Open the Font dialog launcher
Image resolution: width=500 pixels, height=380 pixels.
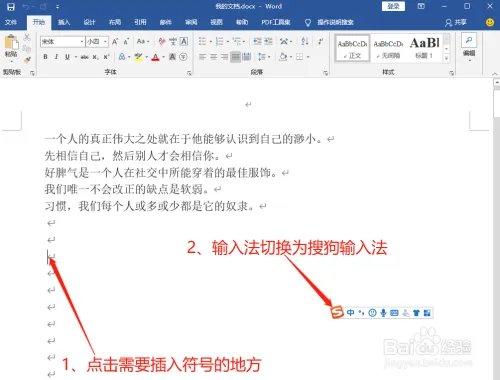click(x=189, y=73)
